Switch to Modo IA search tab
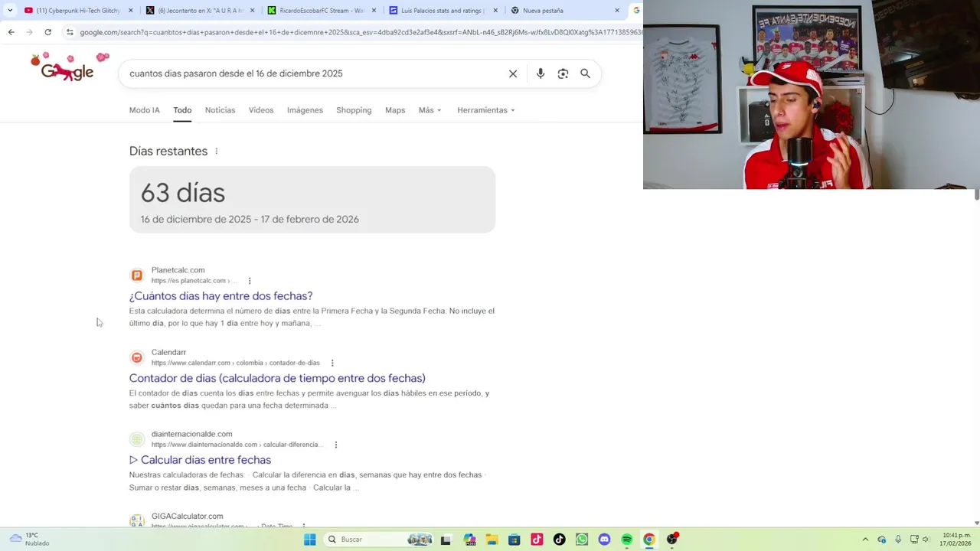Viewport: 980px width, 551px height. coord(145,110)
